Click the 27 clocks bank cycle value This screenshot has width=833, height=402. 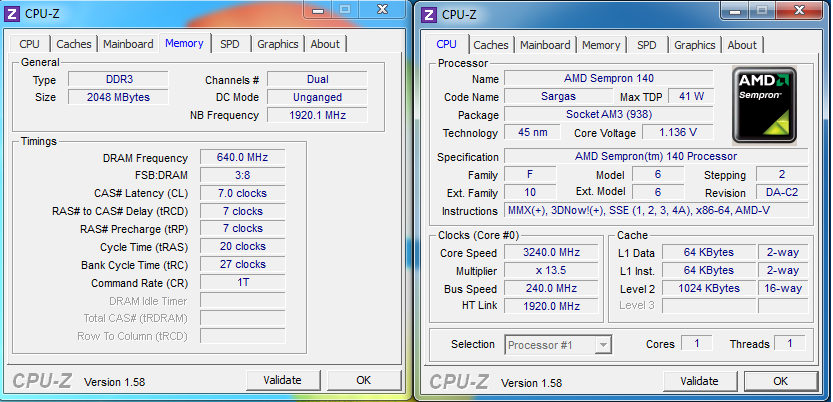click(x=242, y=264)
